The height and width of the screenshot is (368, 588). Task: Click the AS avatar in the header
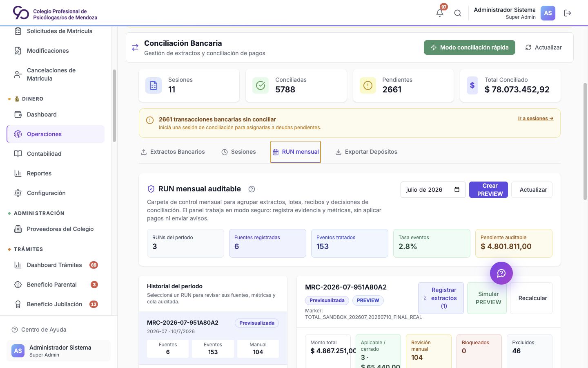[548, 13]
